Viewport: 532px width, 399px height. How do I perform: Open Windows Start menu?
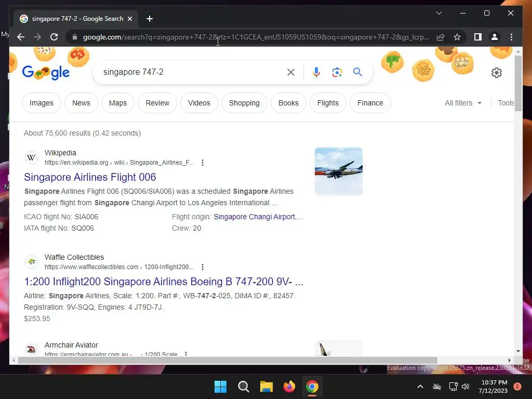pos(220,387)
